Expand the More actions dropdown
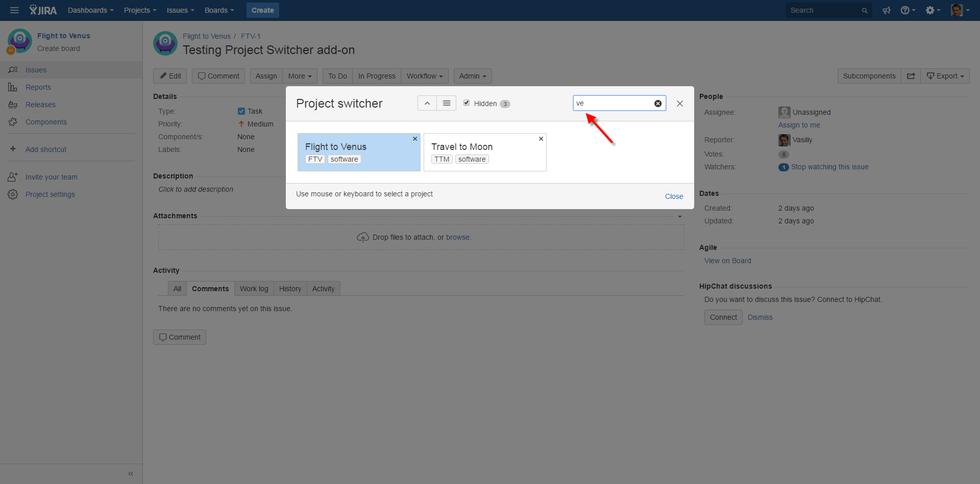Viewport: 980px width, 484px height. coord(300,76)
